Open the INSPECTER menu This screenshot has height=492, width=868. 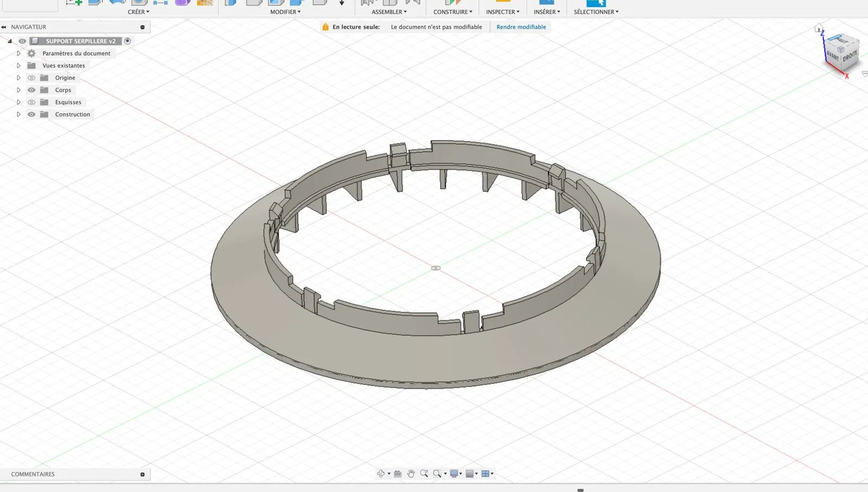point(502,12)
